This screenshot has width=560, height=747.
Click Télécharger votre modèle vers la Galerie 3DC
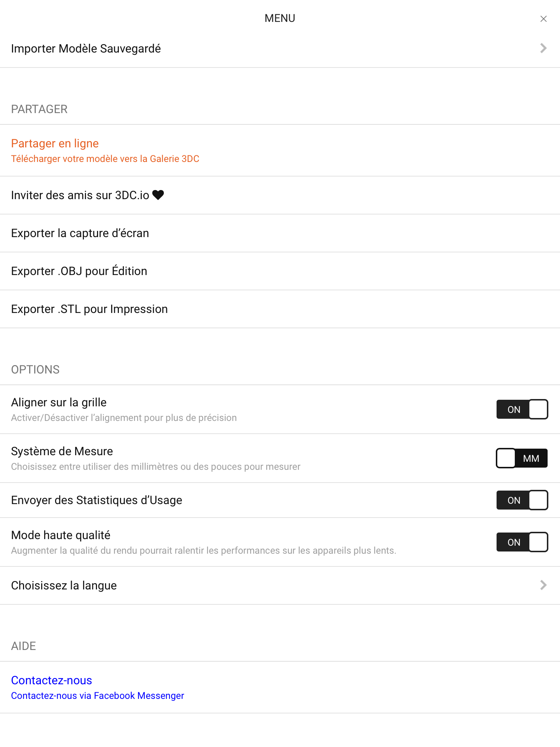coord(105,159)
